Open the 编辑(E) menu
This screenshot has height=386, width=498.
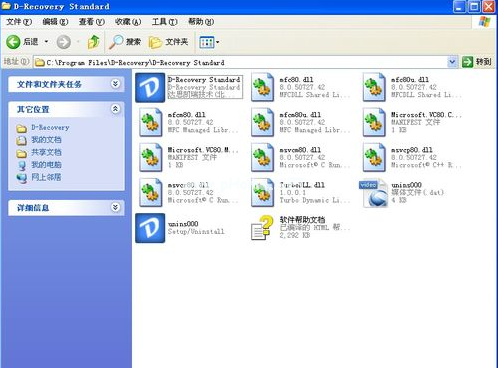click(x=55, y=22)
